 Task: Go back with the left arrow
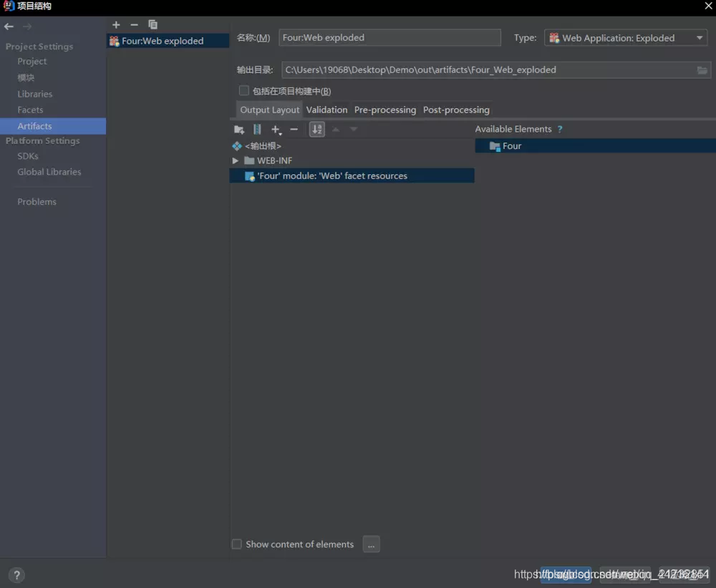(9, 26)
